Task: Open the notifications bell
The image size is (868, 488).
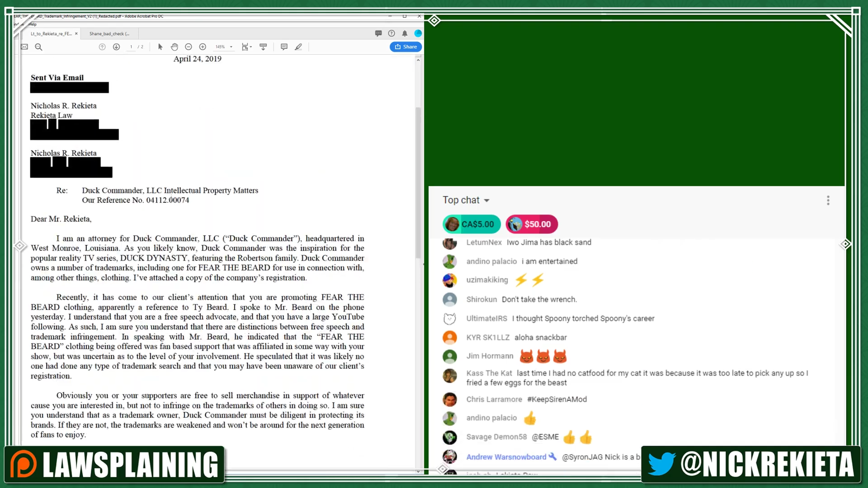Action: coord(405,33)
